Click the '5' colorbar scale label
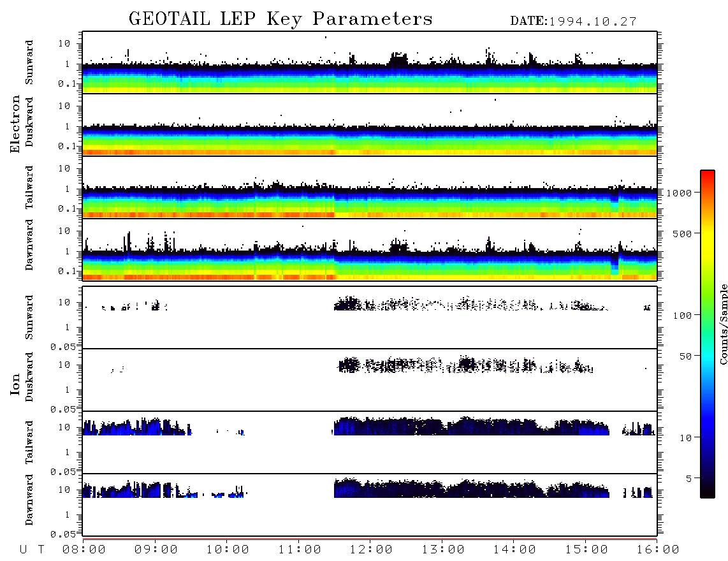The height and width of the screenshot is (561, 728). [x=689, y=478]
